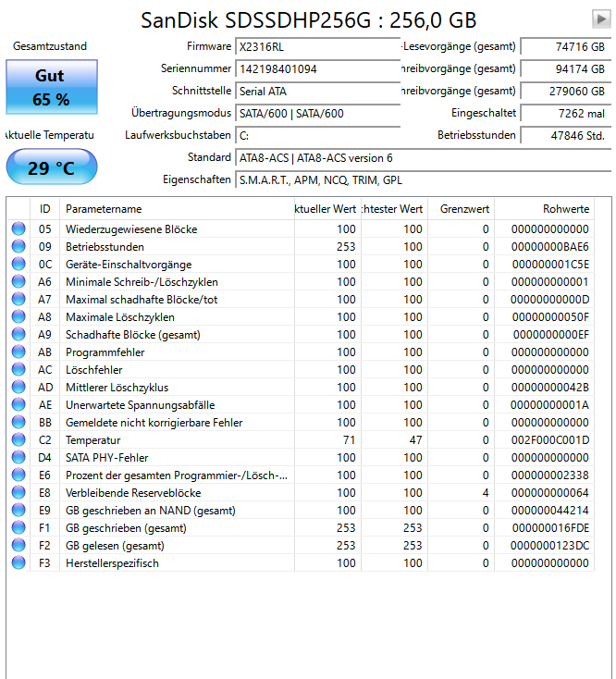Click the Firmware field X2316RL
The height and width of the screenshot is (679, 616).
pos(318,47)
